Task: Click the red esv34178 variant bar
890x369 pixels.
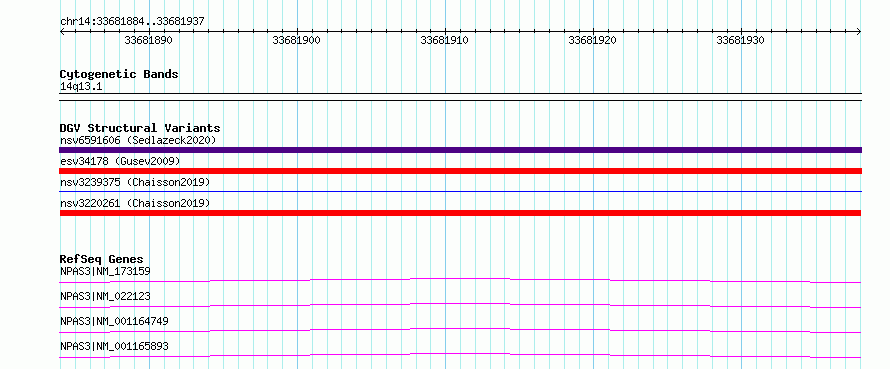Action: [x=460, y=171]
